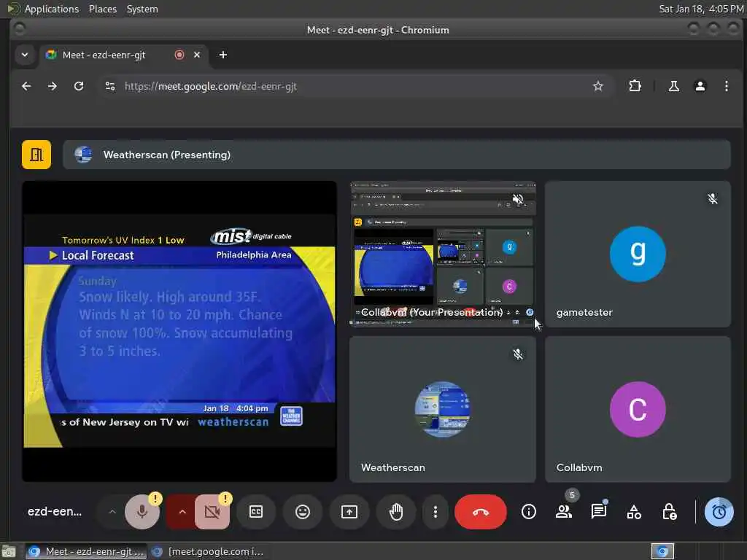
Task: Open the System menu
Action: pyautogui.click(x=142, y=9)
